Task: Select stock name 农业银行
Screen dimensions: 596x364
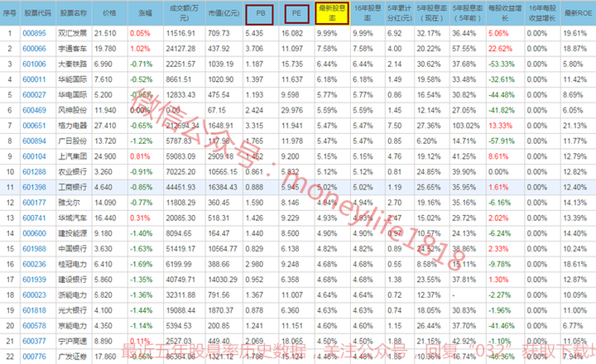Action: 73,172
